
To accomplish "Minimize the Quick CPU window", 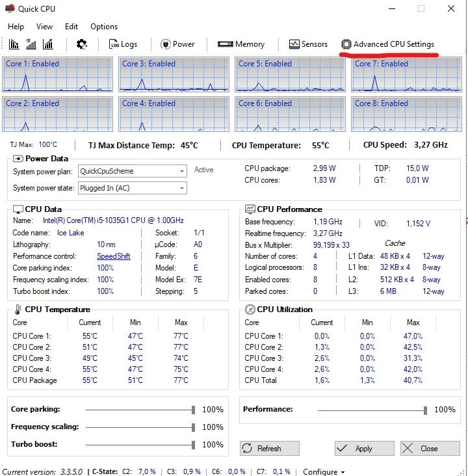I will [x=392, y=8].
